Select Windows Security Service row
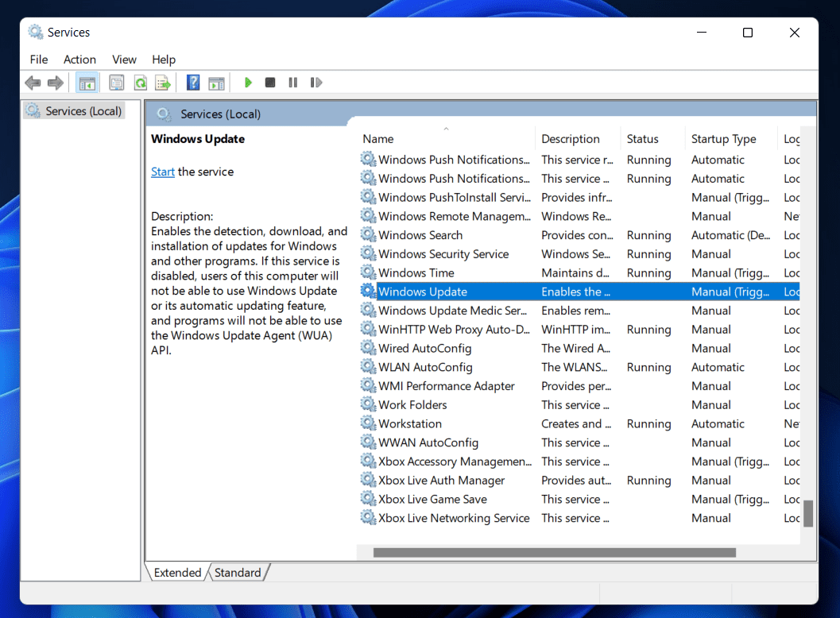 pos(579,254)
